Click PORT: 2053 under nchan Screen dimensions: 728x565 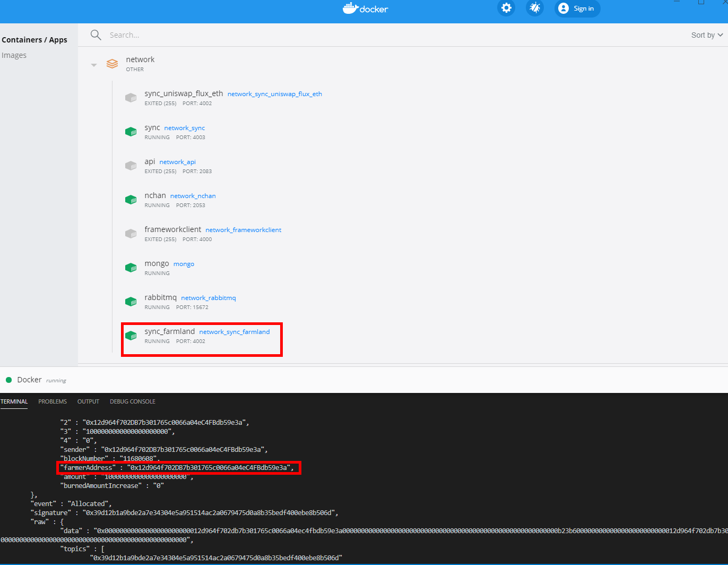190,206
